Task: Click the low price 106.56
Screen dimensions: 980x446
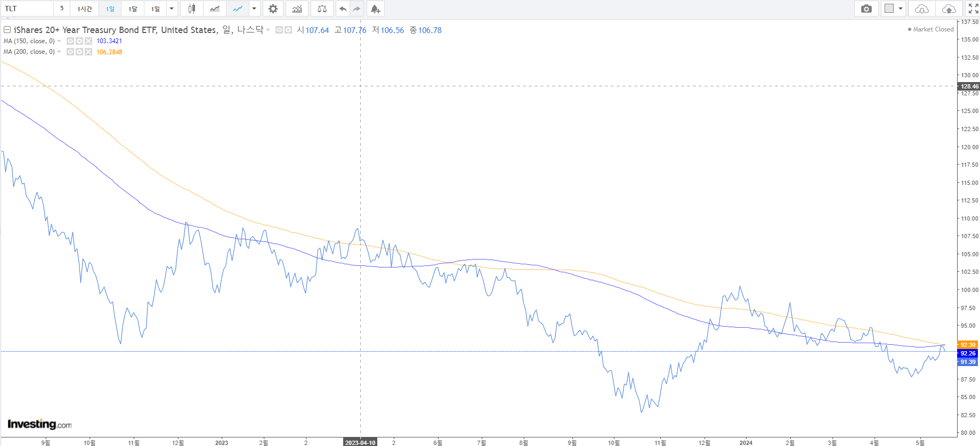Action: coord(392,30)
